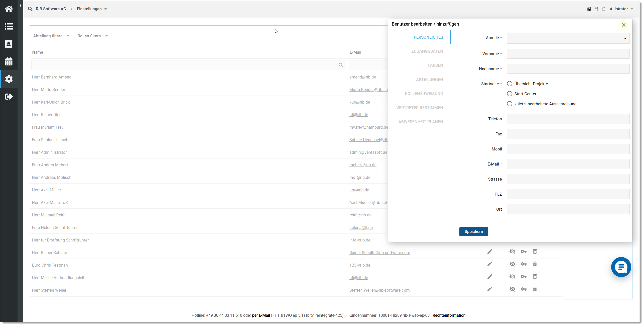
Task: Open the calendar sidebar icon
Action: tap(9, 61)
